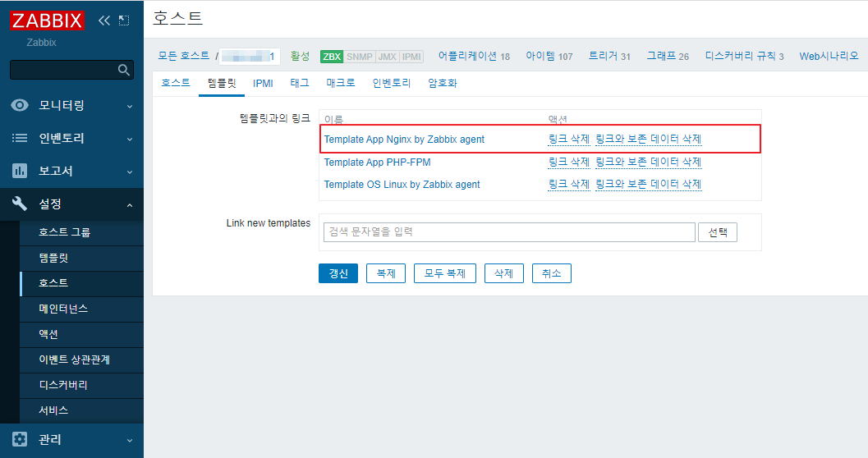Click the gear icon for 관리
Screen dimensions: 868x458
click(x=20, y=439)
